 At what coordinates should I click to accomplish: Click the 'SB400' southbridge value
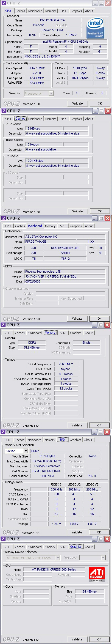[65, 253]
